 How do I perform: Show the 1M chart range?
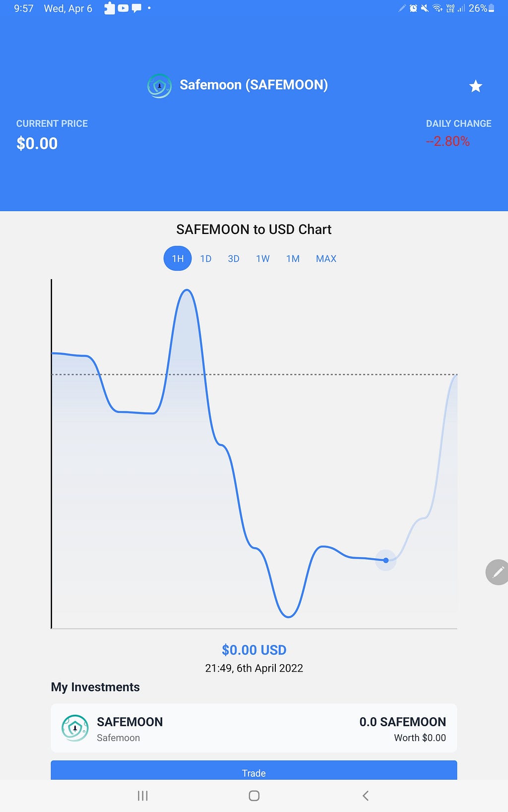point(293,259)
